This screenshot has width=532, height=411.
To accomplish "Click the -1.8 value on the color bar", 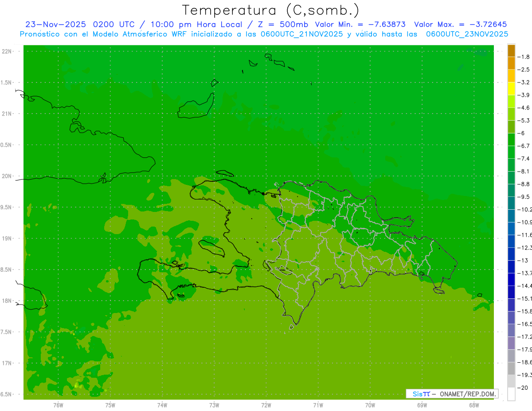I will pos(524,57).
